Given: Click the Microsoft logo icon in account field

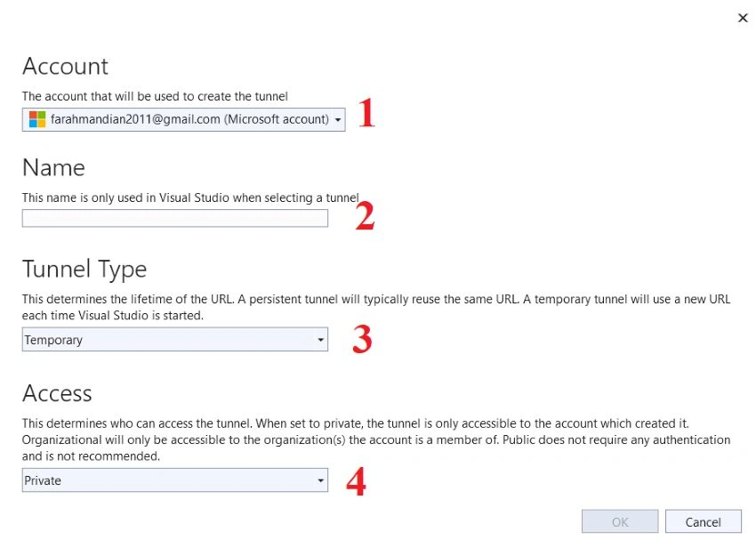Looking at the screenshot, I should (37, 119).
